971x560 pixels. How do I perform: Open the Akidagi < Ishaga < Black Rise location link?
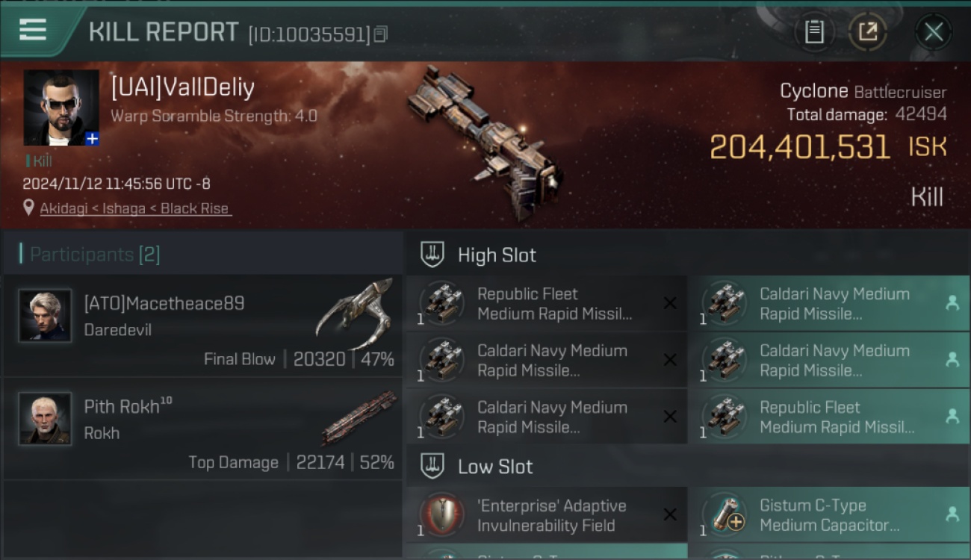pyautogui.click(x=135, y=208)
